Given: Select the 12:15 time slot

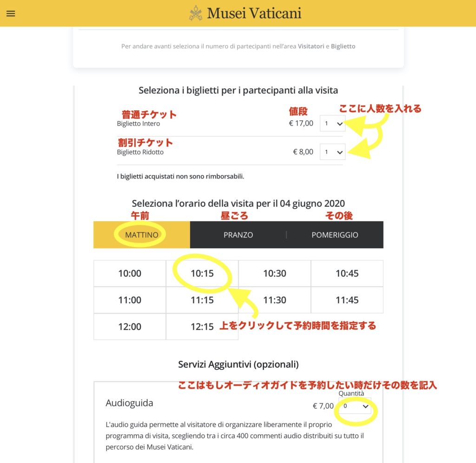Looking at the screenshot, I should tap(202, 327).
